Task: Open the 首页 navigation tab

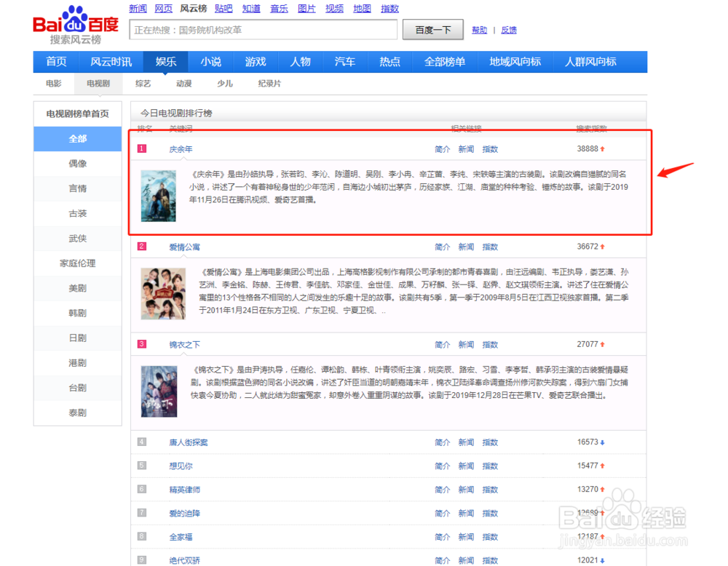Action: tap(56, 62)
